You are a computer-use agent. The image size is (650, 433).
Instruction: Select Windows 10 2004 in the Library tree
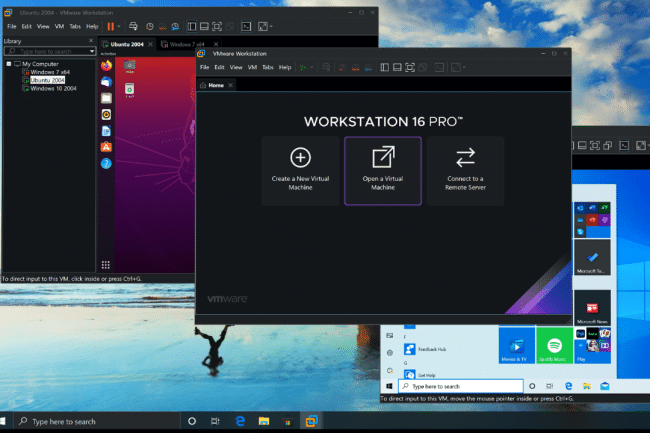(x=53, y=88)
